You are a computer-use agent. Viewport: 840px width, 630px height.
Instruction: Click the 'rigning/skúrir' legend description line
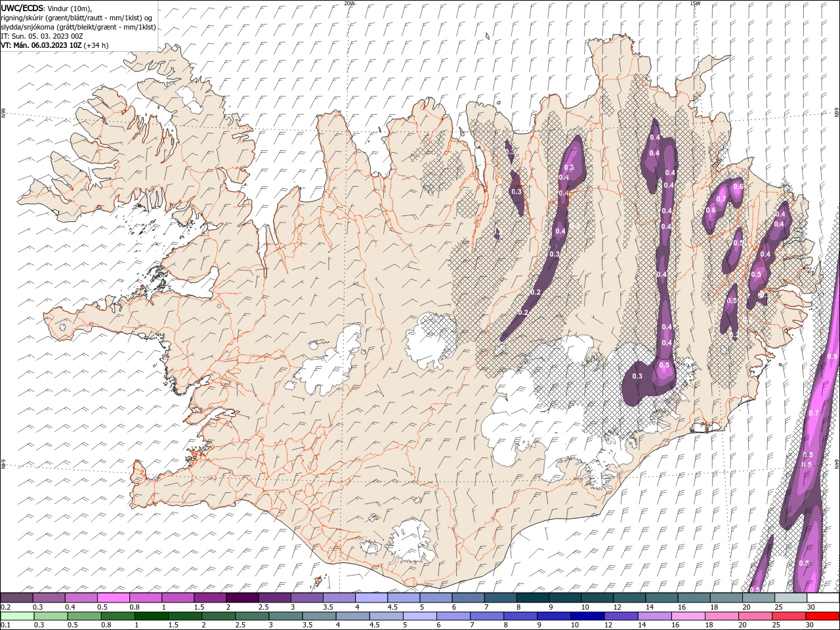[x=76, y=18]
